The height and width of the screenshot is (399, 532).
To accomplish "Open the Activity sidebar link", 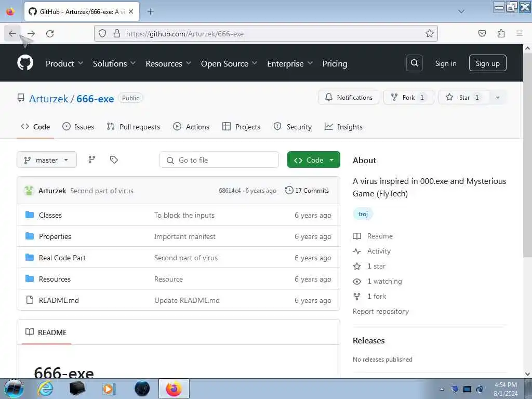I will (x=372, y=251).
